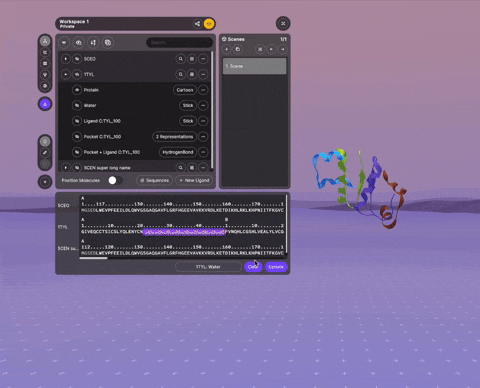Viewport: 480px width, 388px height.
Task: Click the add scene plus icon
Action: pos(226,49)
